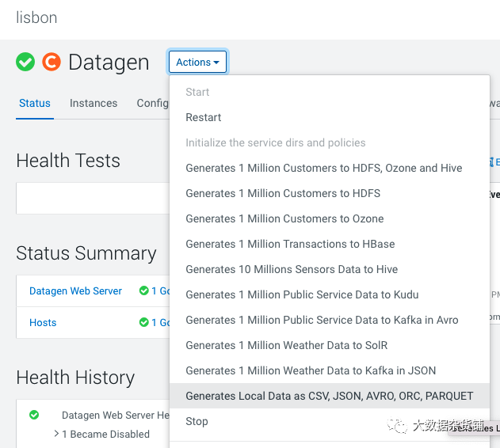Choose Generates 1 Million Transactions to HBase
Screen dimensions: 500x448
click(290, 244)
